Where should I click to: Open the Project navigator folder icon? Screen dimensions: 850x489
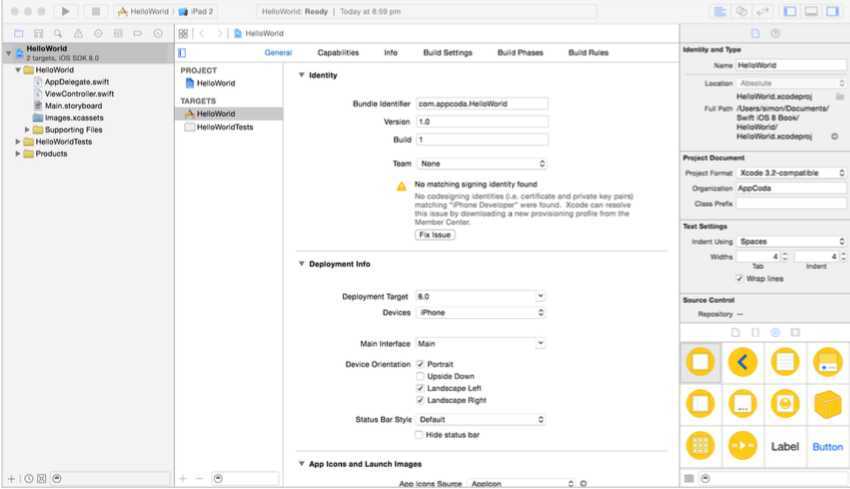click(19, 34)
